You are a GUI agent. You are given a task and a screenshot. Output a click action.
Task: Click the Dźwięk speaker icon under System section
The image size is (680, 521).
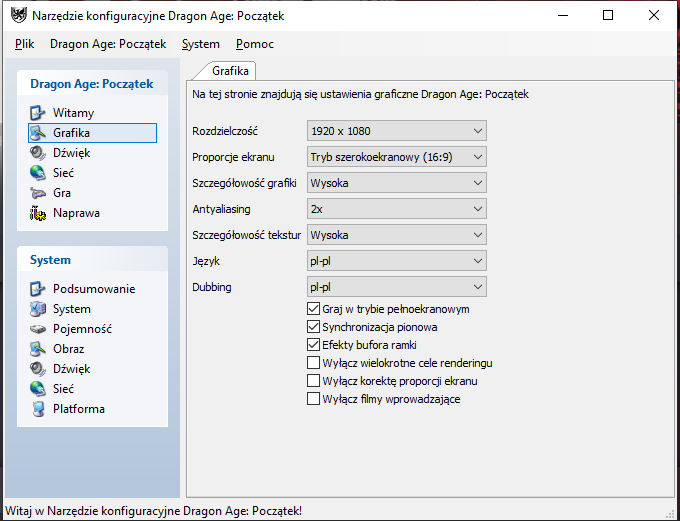(38, 369)
